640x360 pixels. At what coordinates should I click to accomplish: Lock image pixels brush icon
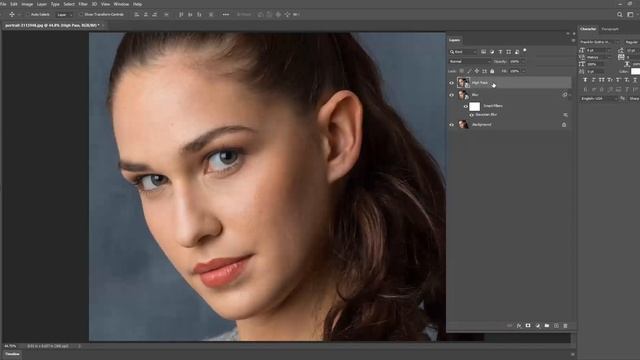[x=469, y=71]
